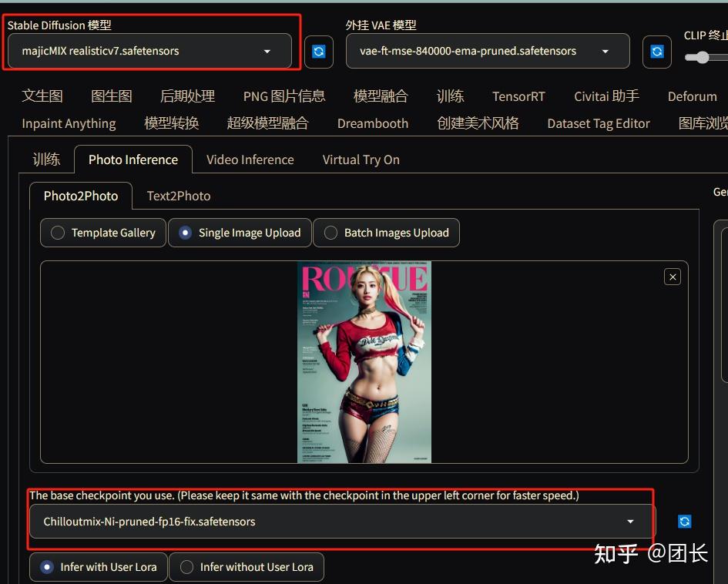Viewport: 728px width, 584px height.
Task: Select the Batch Images Upload radio option
Action: pyautogui.click(x=386, y=233)
